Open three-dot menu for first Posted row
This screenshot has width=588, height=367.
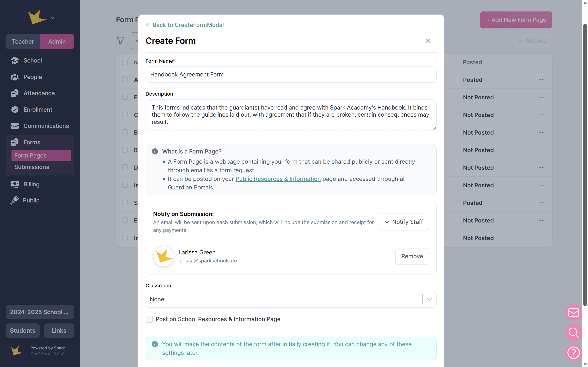click(x=541, y=80)
